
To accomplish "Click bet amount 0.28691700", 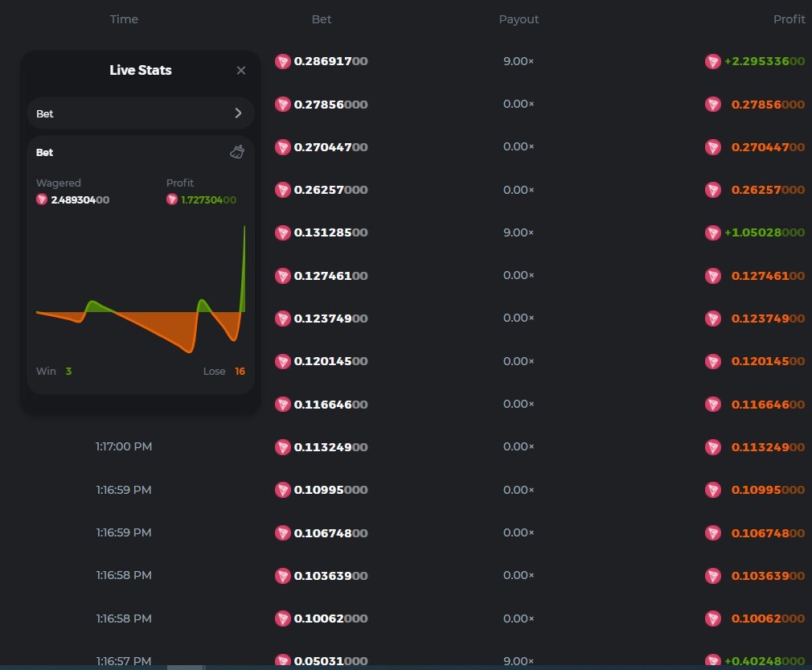I will coord(331,61).
